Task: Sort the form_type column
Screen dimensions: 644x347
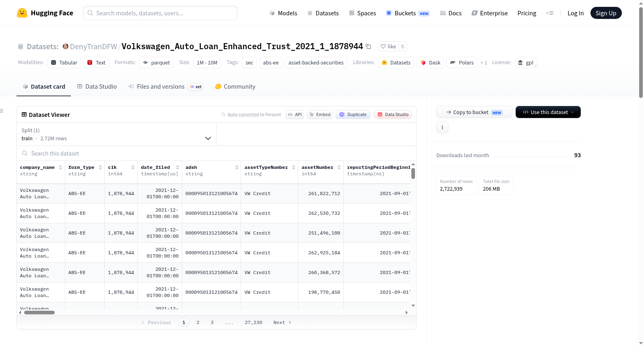Action: tap(100, 167)
